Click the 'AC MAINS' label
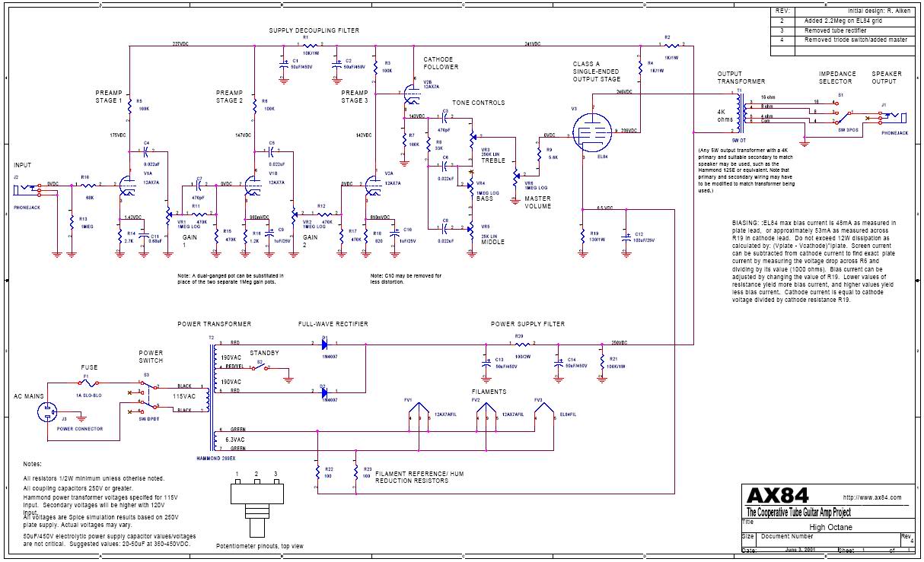Image resolution: width=924 pixels, height=562 pixels. coord(28,395)
